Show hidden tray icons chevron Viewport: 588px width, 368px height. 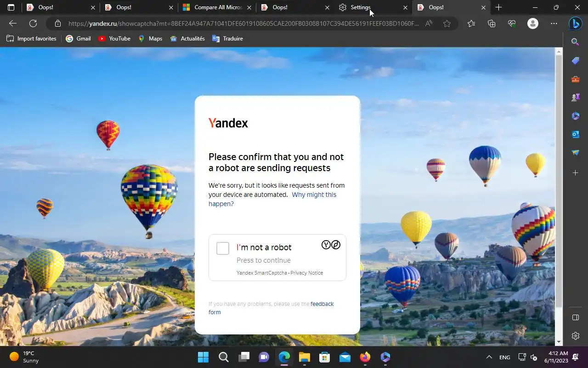489,357
